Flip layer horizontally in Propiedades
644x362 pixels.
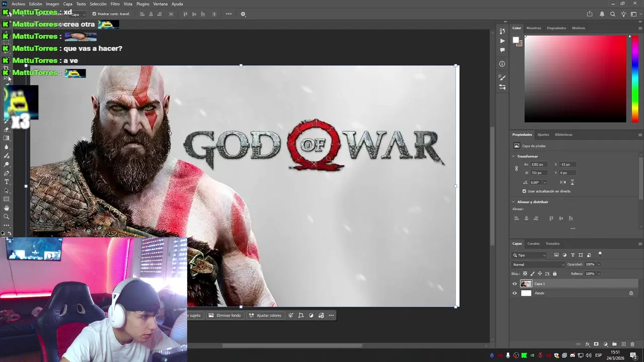coord(563,183)
